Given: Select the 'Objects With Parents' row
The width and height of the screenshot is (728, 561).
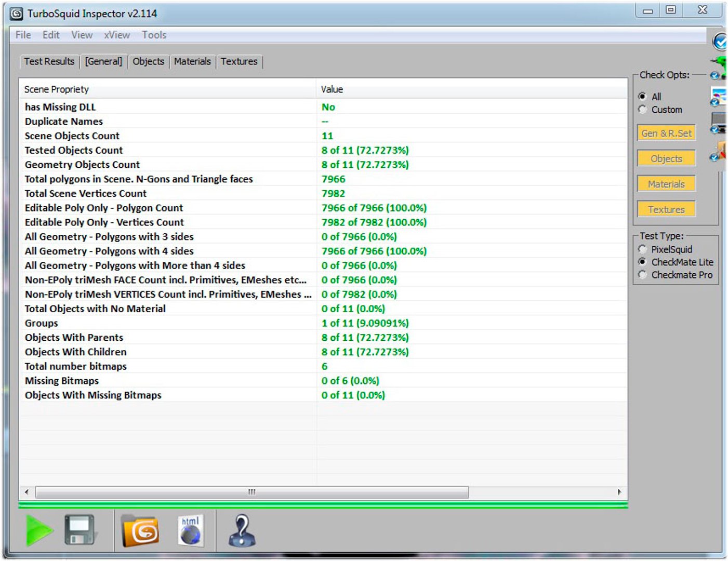Looking at the screenshot, I should point(323,338).
